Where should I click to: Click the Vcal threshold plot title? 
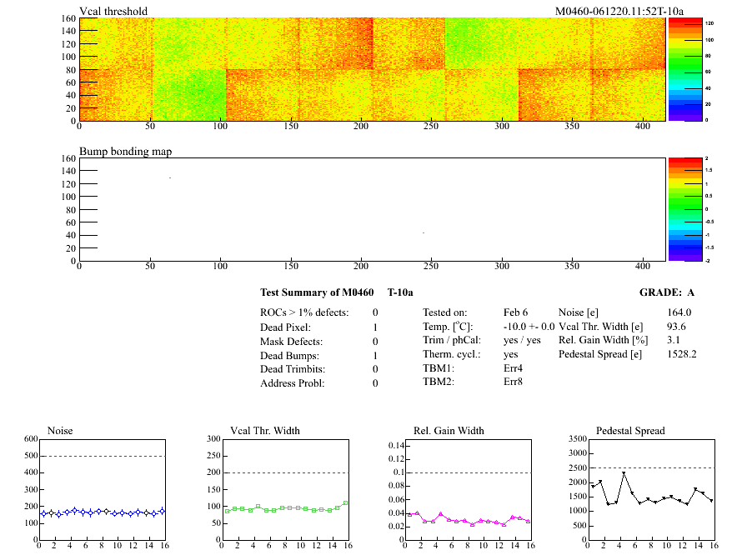pos(113,11)
